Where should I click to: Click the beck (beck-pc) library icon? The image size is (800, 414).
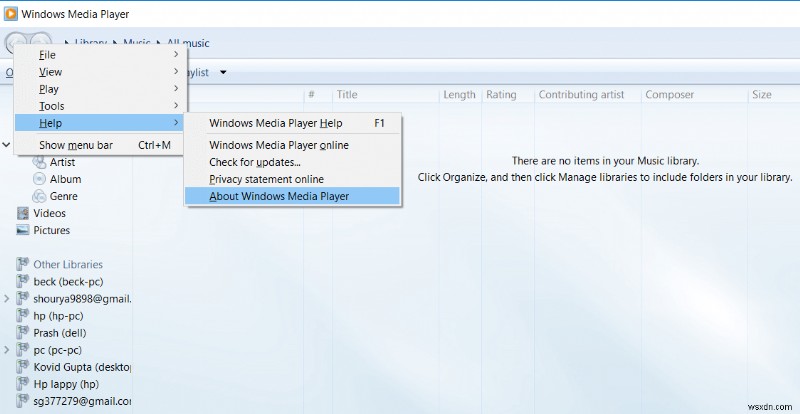[x=22, y=281]
